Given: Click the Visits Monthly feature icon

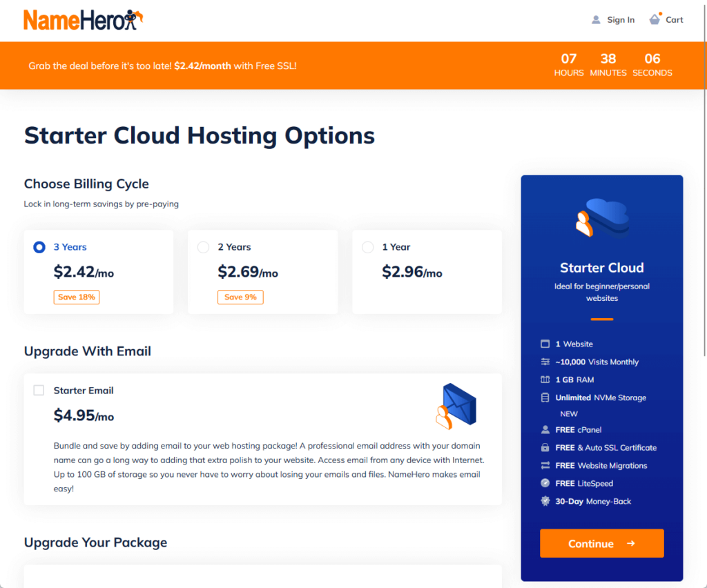Looking at the screenshot, I should click(545, 362).
